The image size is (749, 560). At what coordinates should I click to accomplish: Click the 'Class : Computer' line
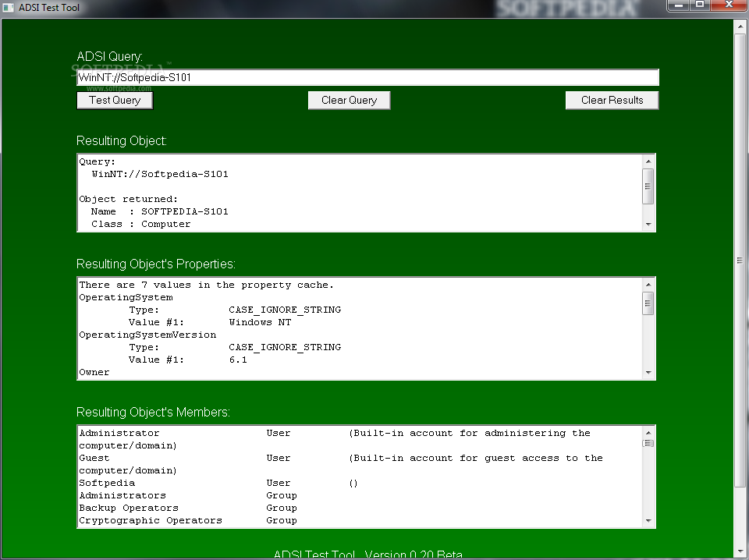point(141,224)
